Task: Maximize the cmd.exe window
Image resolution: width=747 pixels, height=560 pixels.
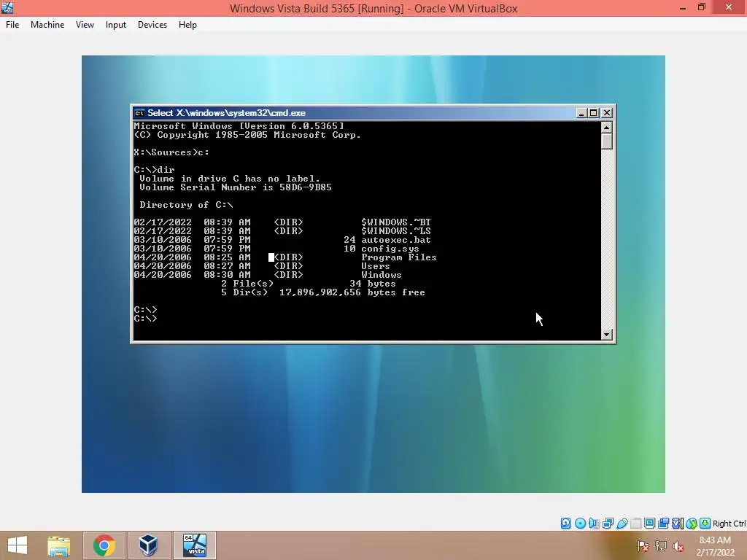Action: [594, 113]
